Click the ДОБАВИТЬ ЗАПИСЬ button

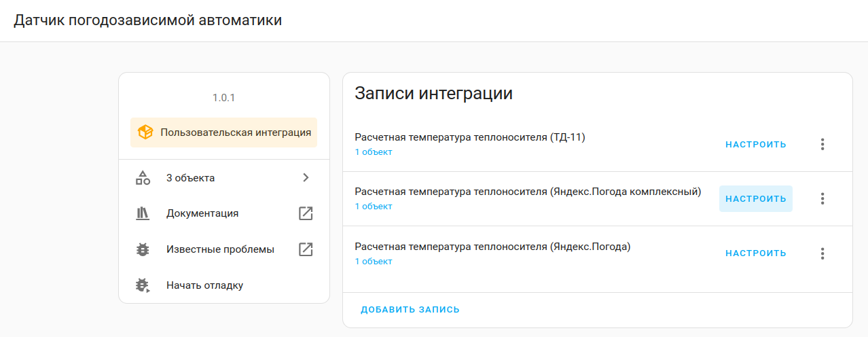click(x=410, y=310)
